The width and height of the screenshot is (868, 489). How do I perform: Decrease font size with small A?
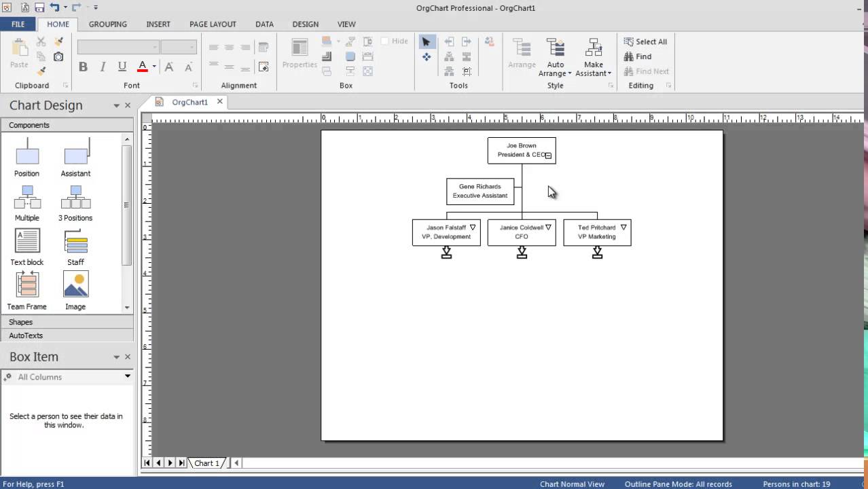(x=188, y=67)
